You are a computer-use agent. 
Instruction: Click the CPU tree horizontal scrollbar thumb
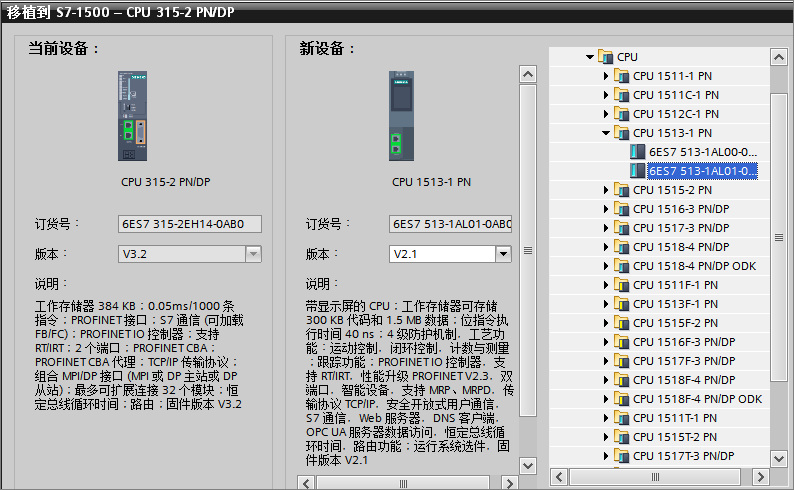(x=655, y=477)
